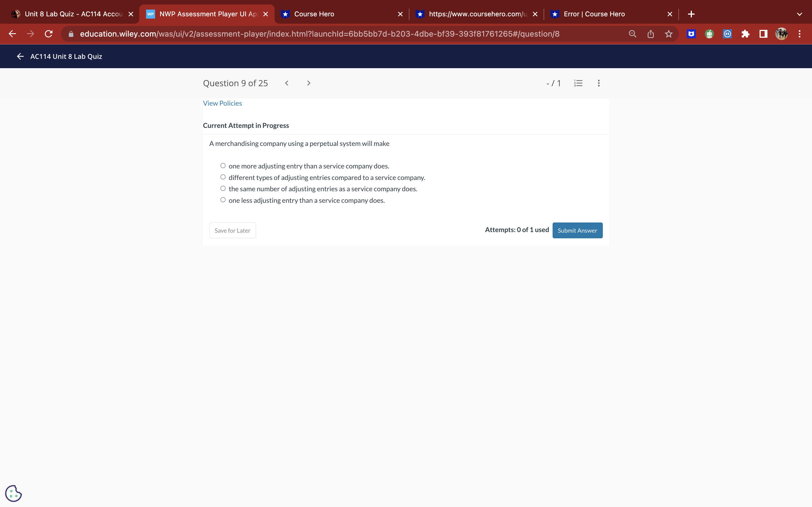Open the question's three-dot options menu
Screen dimensions: 812x507
coord(599,83)
